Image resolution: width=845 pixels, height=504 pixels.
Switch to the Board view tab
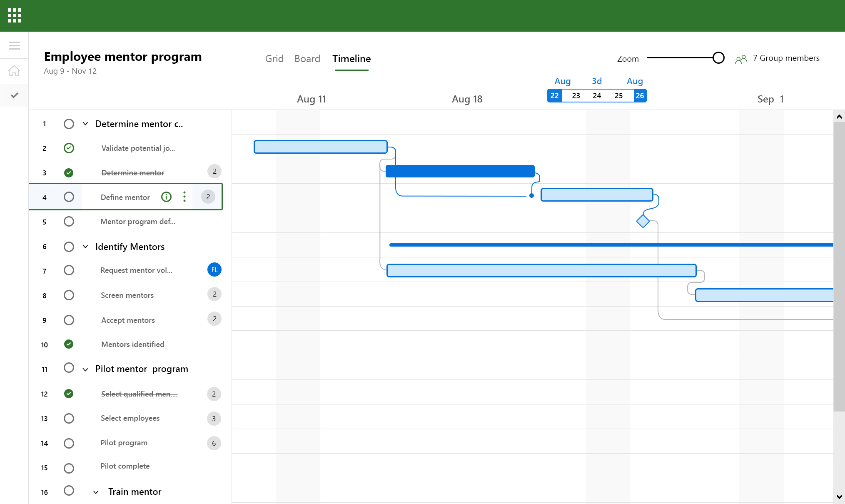coord(307,58)
